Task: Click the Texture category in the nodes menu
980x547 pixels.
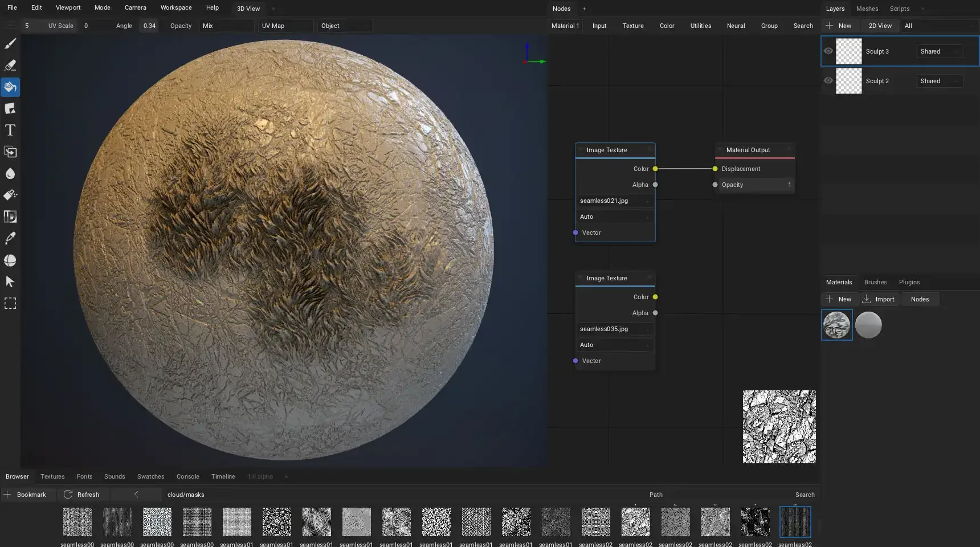Action: pos(632,26)
